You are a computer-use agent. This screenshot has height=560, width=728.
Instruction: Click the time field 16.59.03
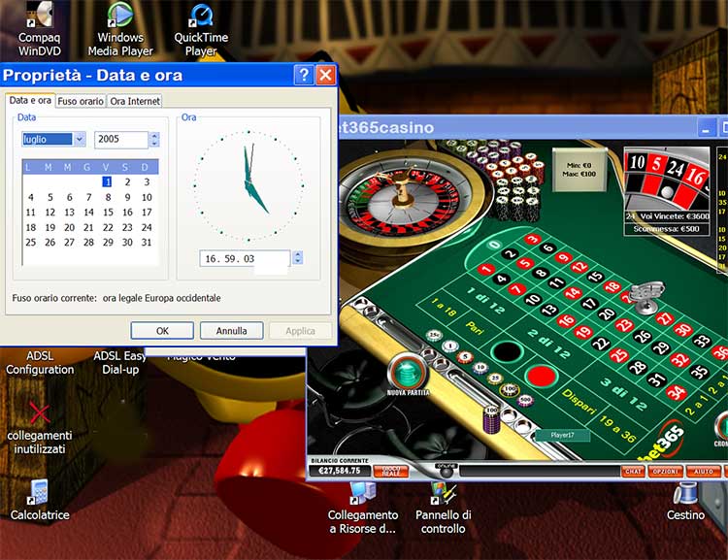point(246,258)
